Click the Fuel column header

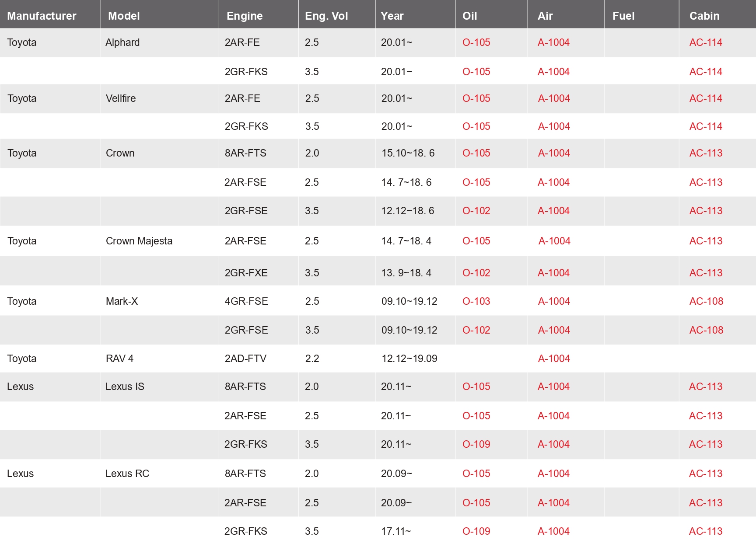click(623, 16)
